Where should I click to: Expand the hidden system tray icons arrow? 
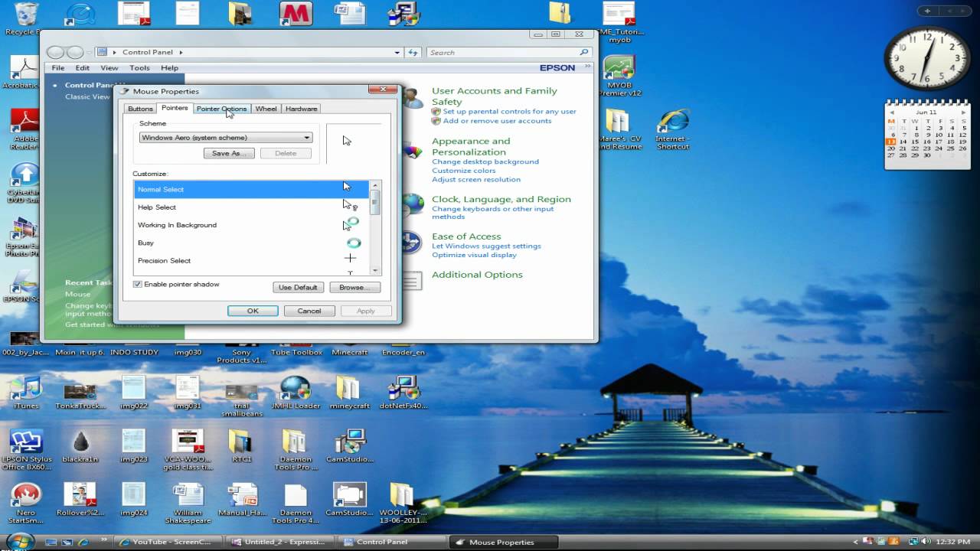click(856, 542)
